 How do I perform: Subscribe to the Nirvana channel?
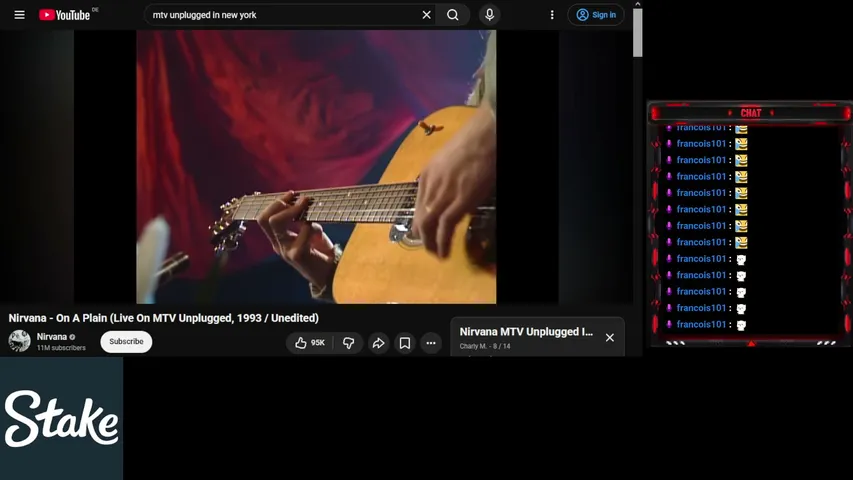point(126,342)
